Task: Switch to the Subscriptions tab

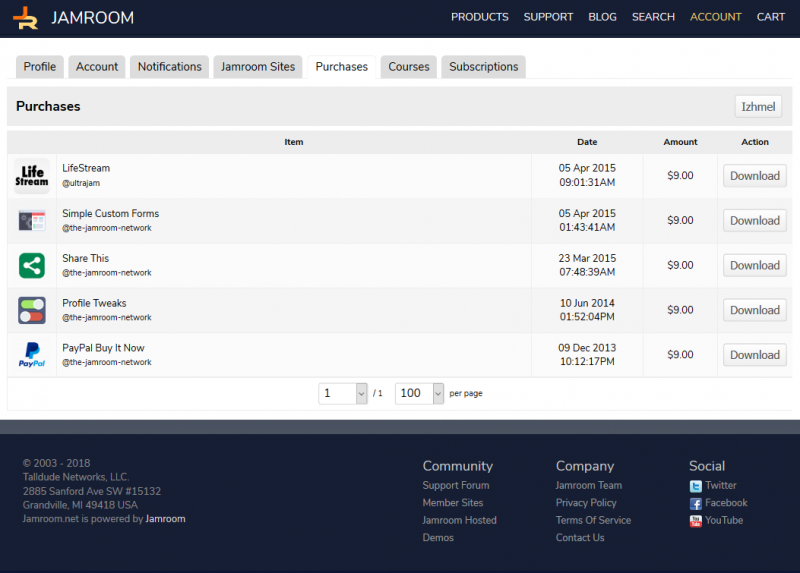Action: [x=483, y=67]
